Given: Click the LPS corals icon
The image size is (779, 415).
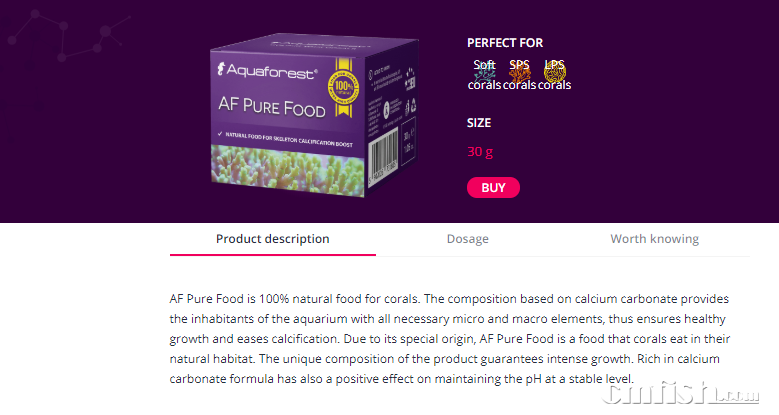Looking at the screenshot, I should point(555,73).
